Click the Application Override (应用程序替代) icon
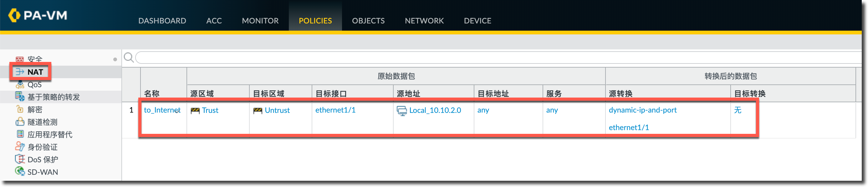The height and width of the screenshot is (187, 868). tap(20, 134)
